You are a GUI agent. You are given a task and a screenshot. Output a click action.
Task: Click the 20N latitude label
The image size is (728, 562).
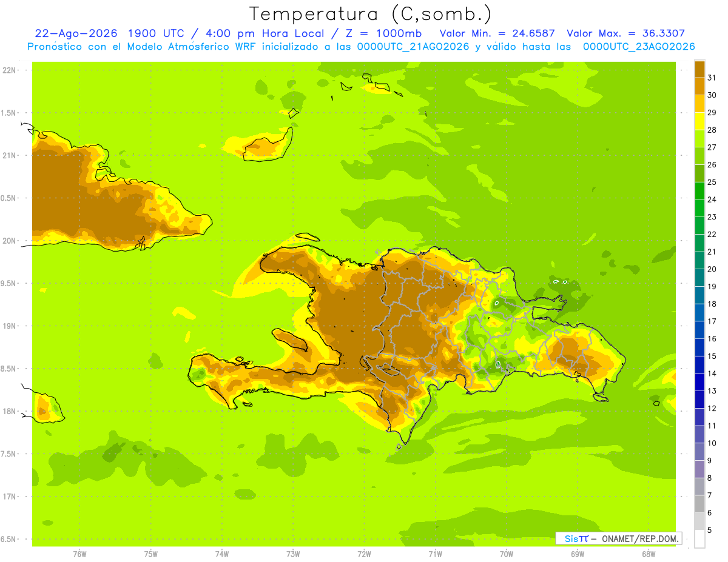click(x=10, y=241)
